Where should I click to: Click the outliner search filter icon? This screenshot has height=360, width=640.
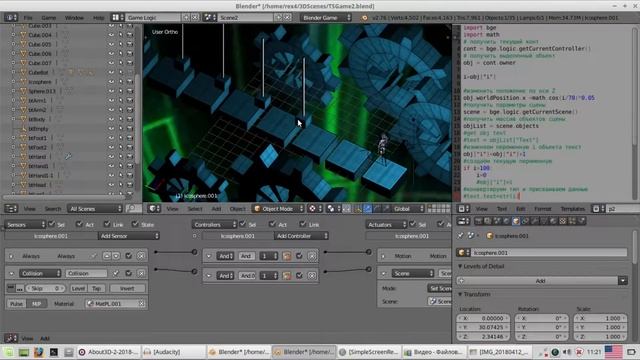tap(132, 209)
